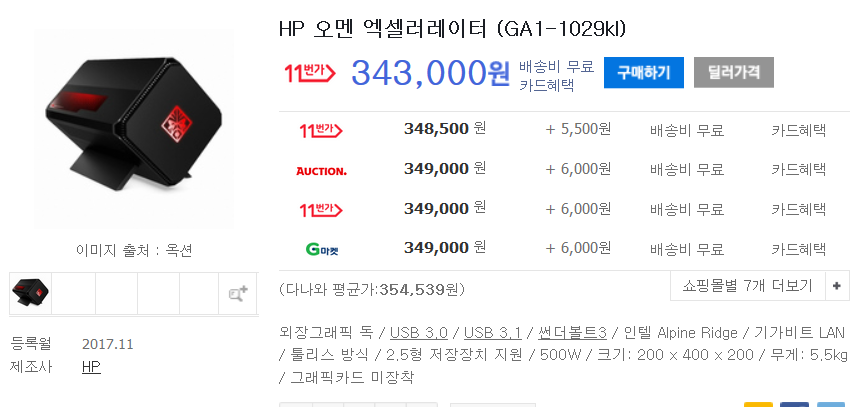Open the HP manufacturer link
856x407 pixels.
(x=91, y=367)
